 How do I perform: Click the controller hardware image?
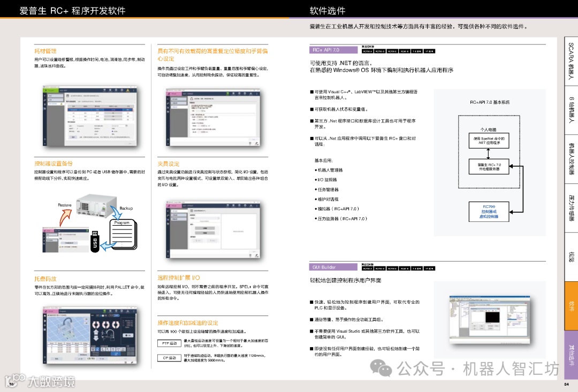(96, 205)
